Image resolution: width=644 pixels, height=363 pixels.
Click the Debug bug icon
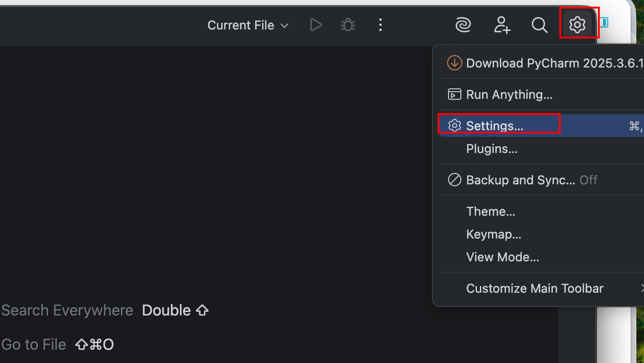click(x=348, y=25)
